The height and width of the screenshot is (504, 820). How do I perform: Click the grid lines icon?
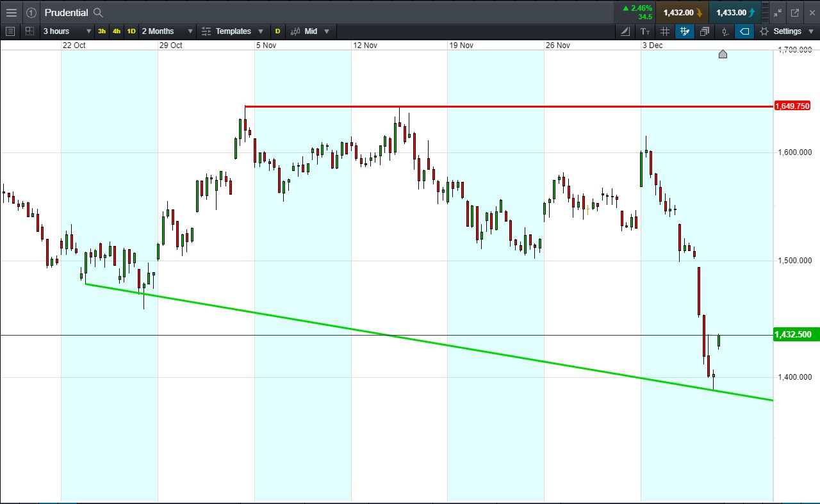[x=665, y=31]
